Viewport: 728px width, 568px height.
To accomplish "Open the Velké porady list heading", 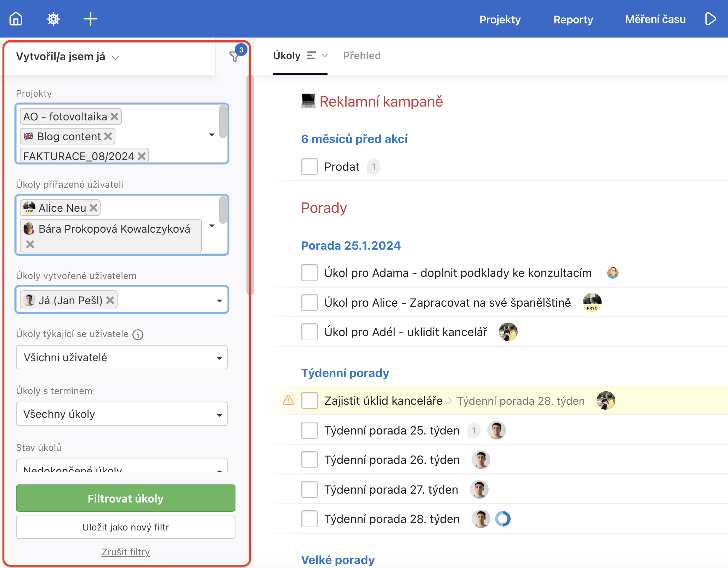I will (338, 560).
